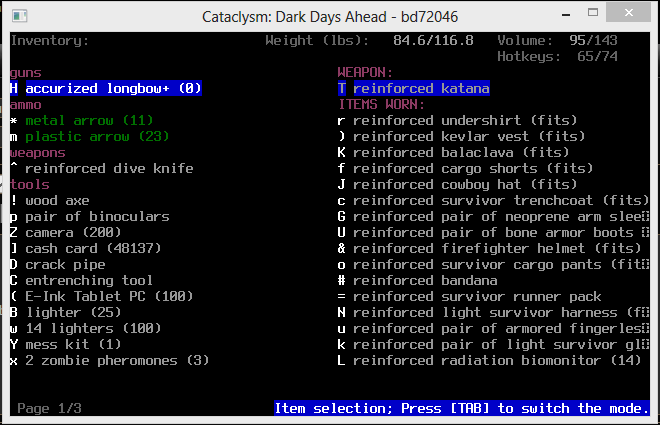This screenshot has height=425, width=660.
Task: Select reinforced pair of neoprene arm sleeves
Action: coord(493,217)
